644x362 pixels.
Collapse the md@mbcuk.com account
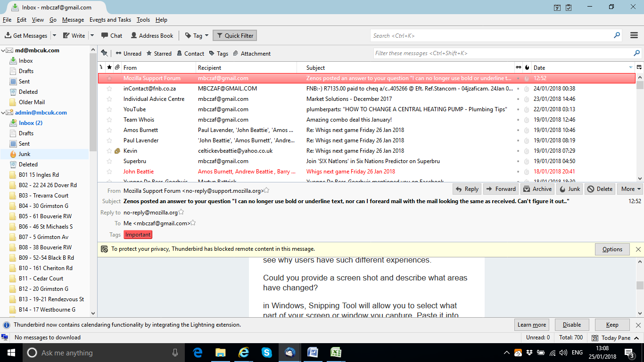[3, 50]
